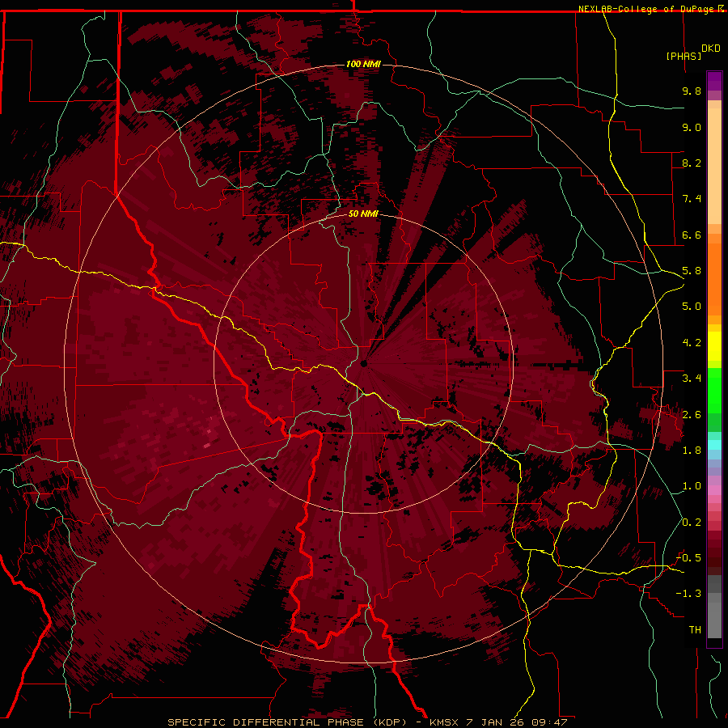Click the bright green color bar segment
Viewport: 728px width, 728px height.
pyautogui.click(x=714, y=390)
